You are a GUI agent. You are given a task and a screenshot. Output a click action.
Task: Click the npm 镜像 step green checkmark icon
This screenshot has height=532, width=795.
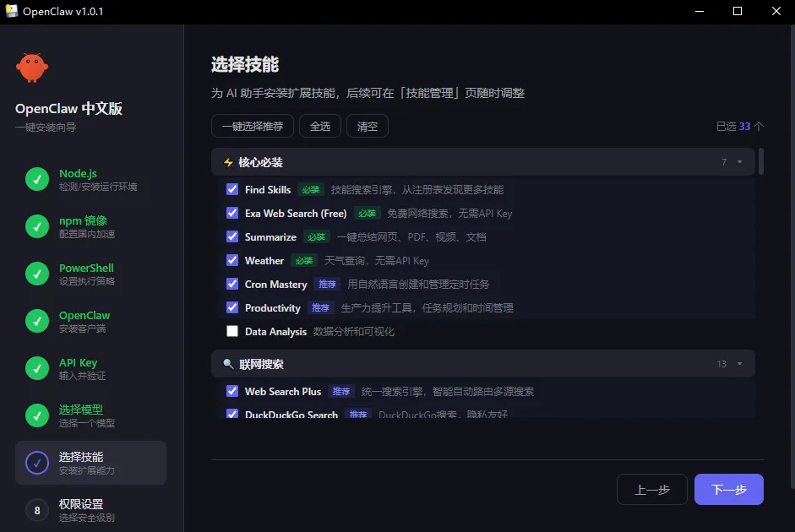37,226
